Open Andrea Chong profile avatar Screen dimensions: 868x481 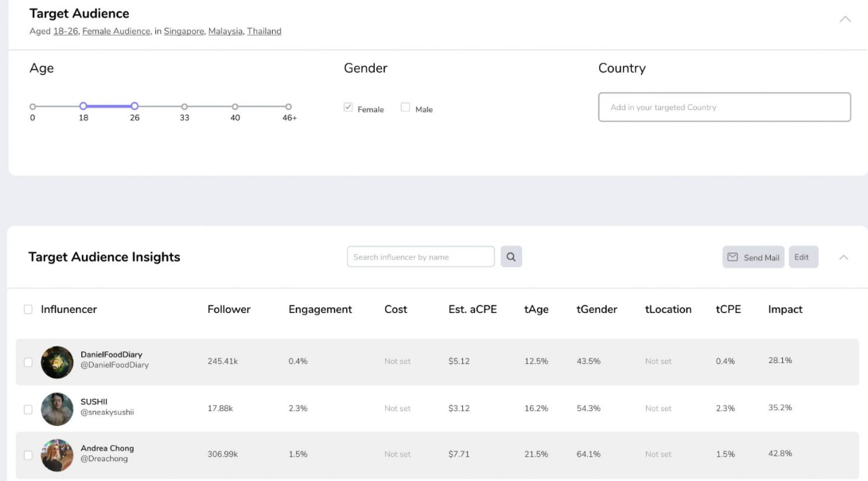57,455
